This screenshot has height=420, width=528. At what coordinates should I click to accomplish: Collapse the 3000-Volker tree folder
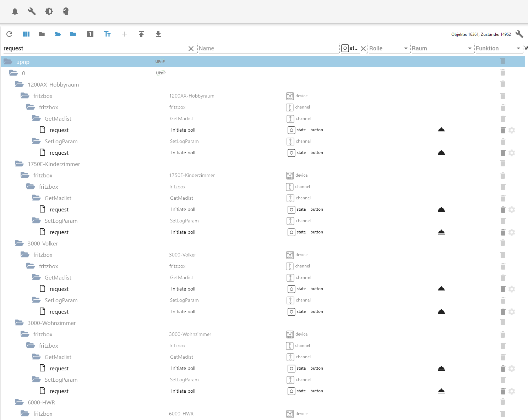click(19, 243)
